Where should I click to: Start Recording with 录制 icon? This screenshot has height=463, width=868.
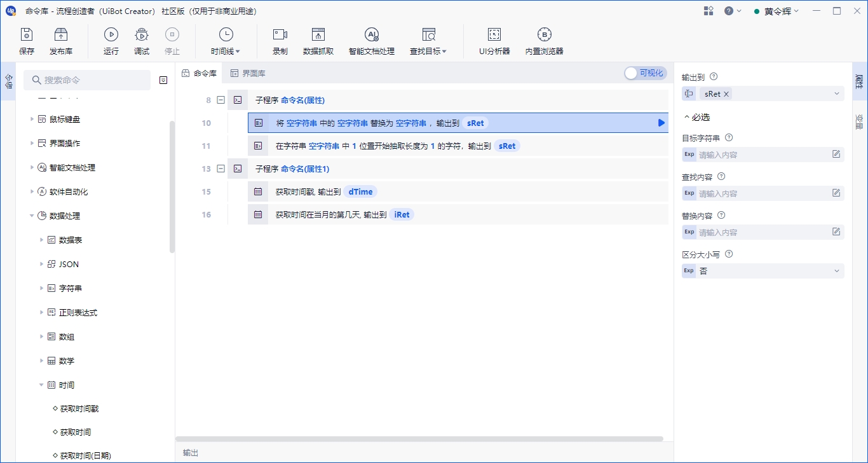(280, 41)
